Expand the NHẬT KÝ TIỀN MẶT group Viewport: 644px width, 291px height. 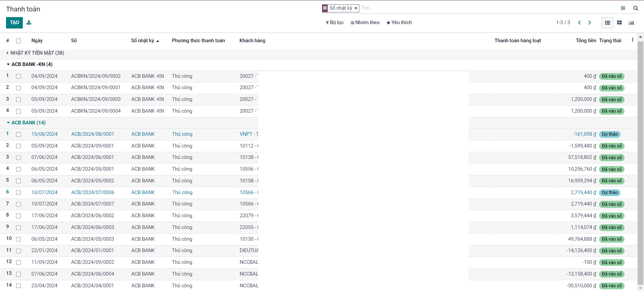coord(35,53)
